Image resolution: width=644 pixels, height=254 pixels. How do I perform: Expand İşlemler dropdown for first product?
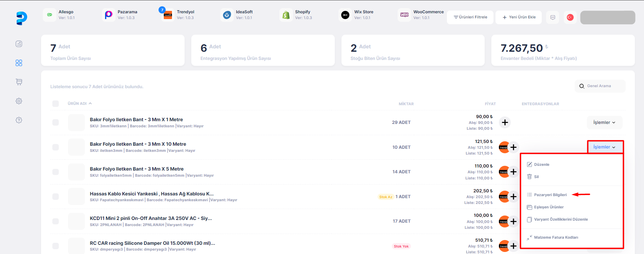coord(604,123)
